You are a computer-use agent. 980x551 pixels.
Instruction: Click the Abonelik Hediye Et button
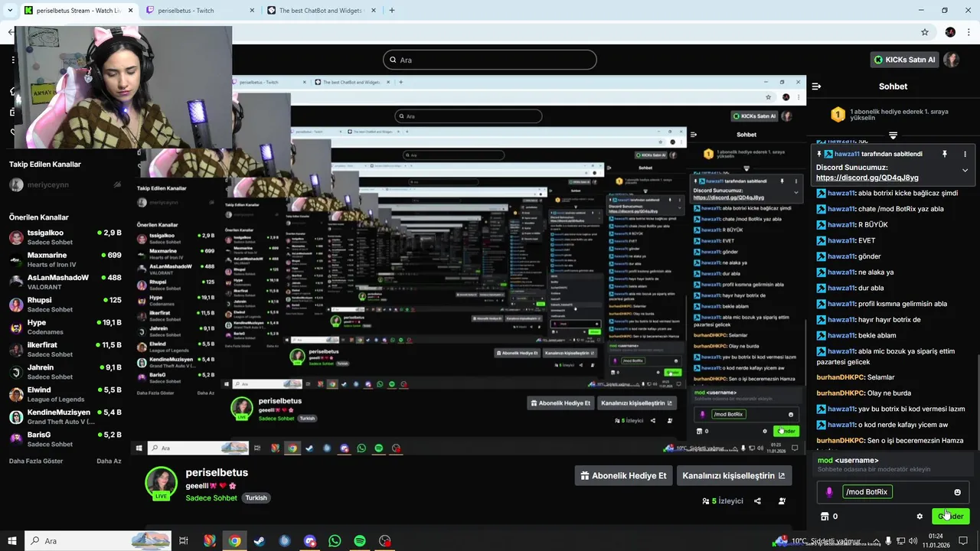623,475
